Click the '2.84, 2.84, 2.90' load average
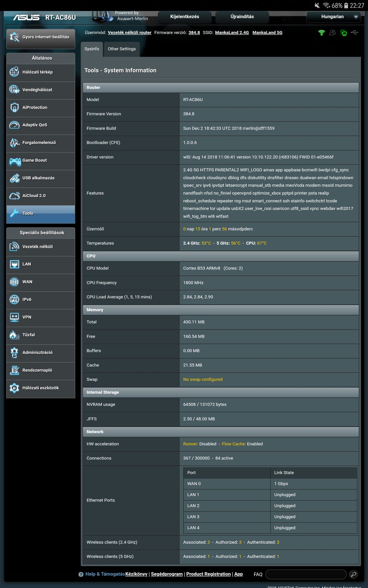Screen dimensions: 368x588 coord(198,297)
